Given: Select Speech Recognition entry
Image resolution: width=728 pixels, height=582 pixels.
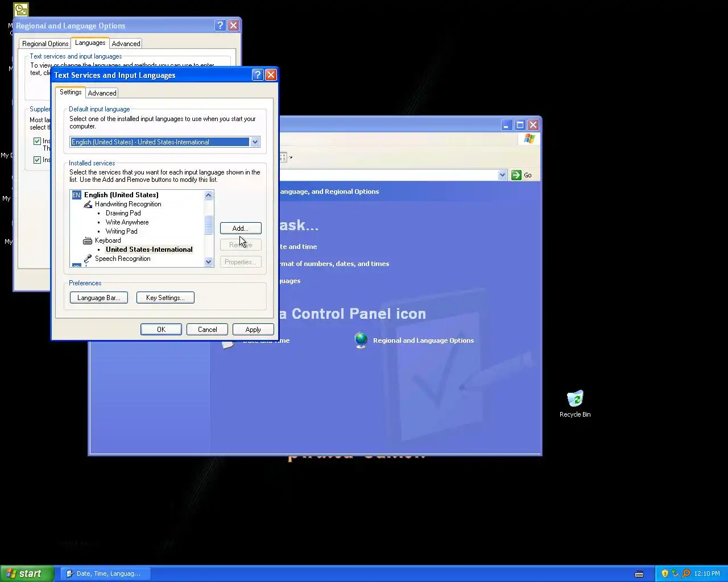Looking at the screenshot, I should click(x=122, y=259).
